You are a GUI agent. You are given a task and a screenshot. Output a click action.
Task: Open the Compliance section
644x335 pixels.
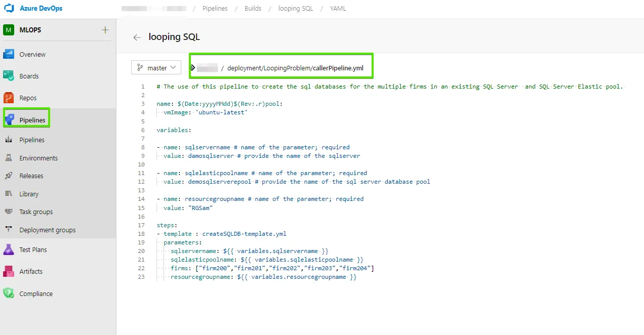[36, 294]
